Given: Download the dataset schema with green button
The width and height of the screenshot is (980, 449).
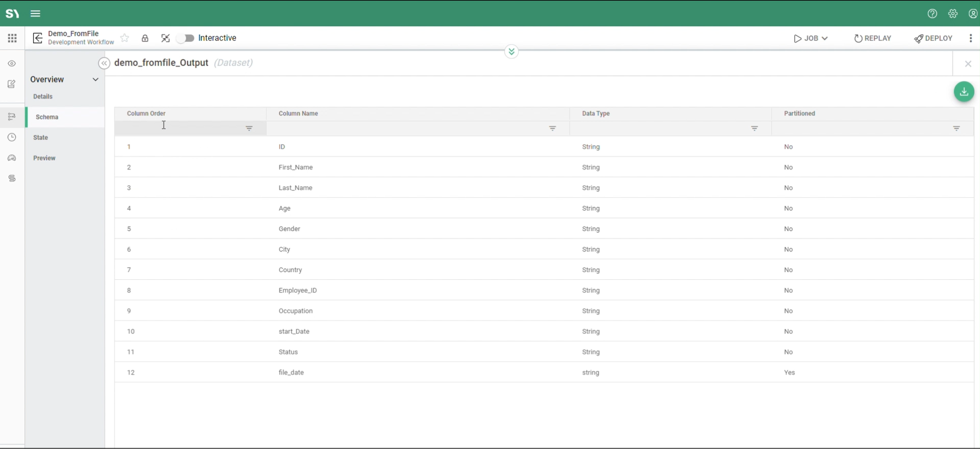Looking at the screenshot, I should (x=963, y=92).
